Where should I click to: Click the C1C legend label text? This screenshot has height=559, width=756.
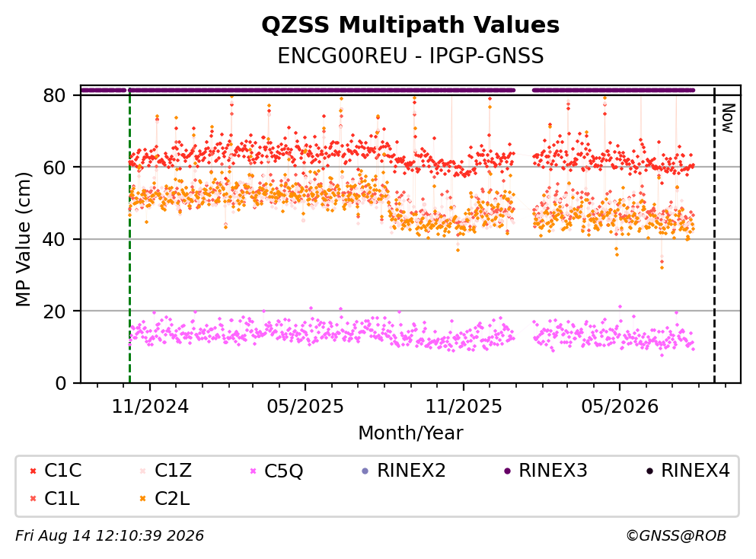(62, 471)
